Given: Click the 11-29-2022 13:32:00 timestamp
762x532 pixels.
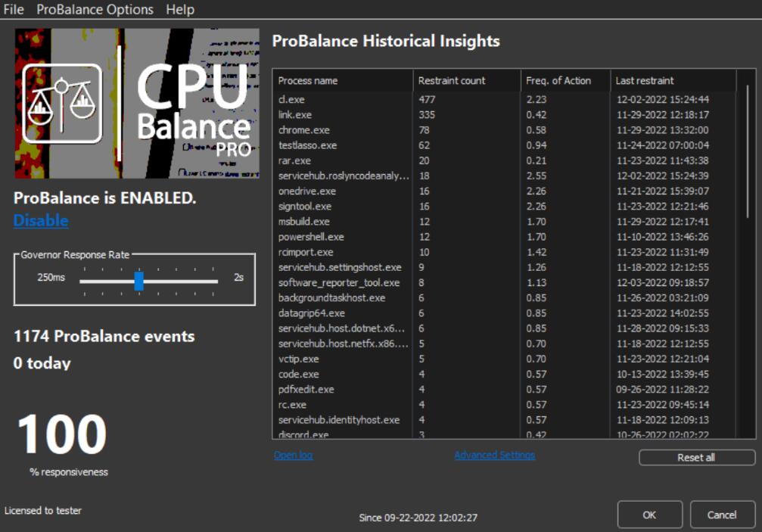Looking at the screenshot, I should click(663, 130).
